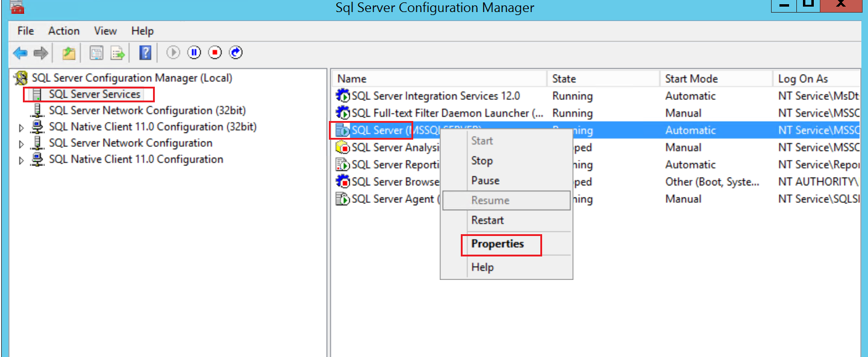Click the blue Help question mark icon
Screen dimensions: 868x357
(x=145, y=53)
